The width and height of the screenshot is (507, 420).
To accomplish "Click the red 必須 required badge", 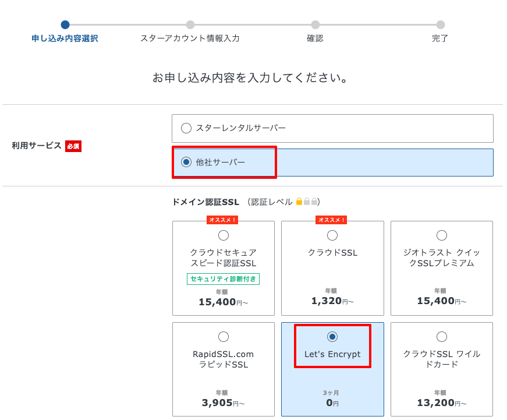I will coord(73,146).
